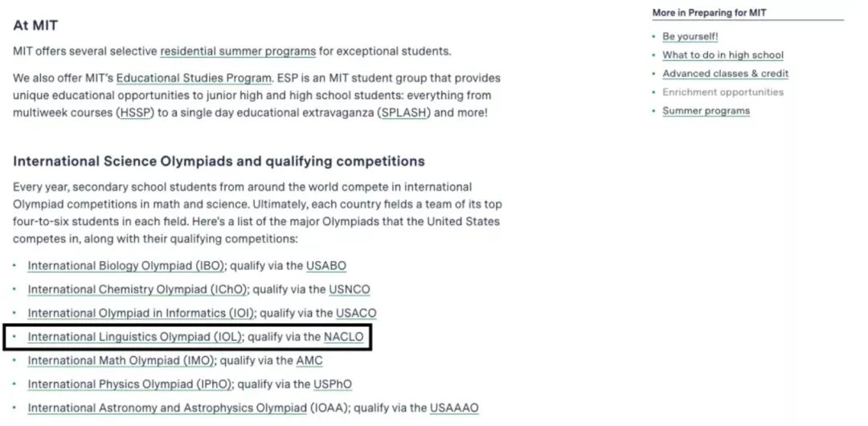This screenshot has height=426, width=868.
Task: Open International Math Olympiad (IMO) link
Action: 121,361
